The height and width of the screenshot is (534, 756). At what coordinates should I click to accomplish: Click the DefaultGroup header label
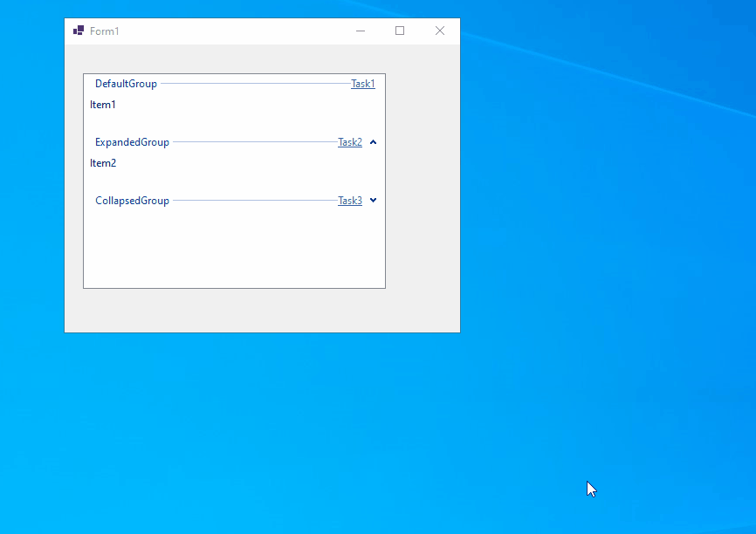click(126, 83)
